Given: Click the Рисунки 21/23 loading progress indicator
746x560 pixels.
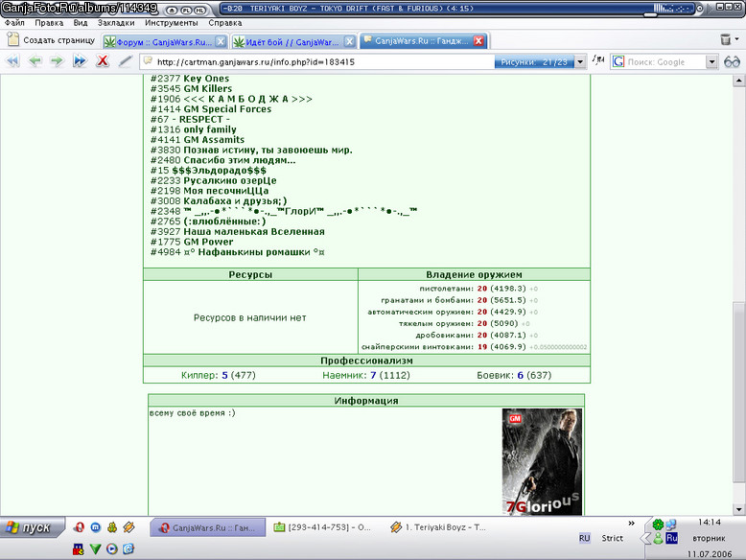Looking at the screenshot, I should (x=534, y=62).
